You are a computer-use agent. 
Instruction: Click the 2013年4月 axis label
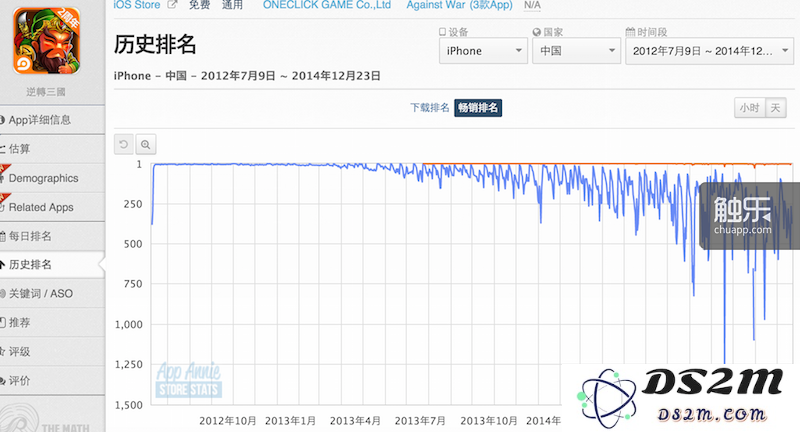click(x=355, y=421)
